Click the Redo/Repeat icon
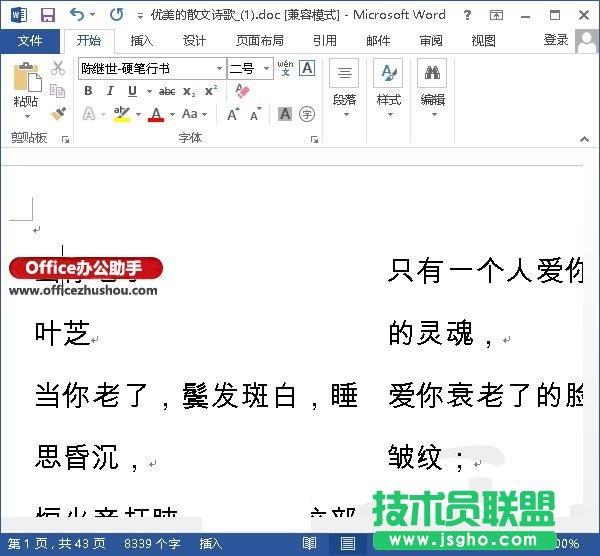The width and height of the screenshot is (600, 556). [116, 15]
